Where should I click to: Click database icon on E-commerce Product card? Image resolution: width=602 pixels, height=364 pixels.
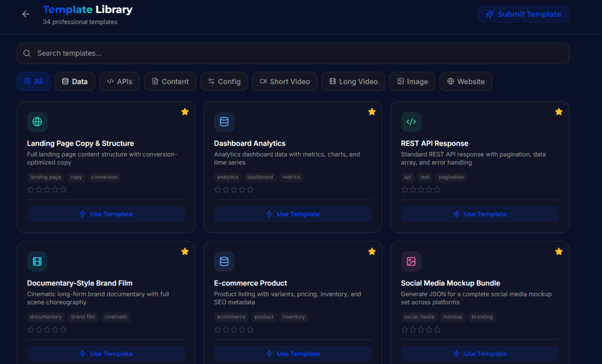[x=224, y=262]
